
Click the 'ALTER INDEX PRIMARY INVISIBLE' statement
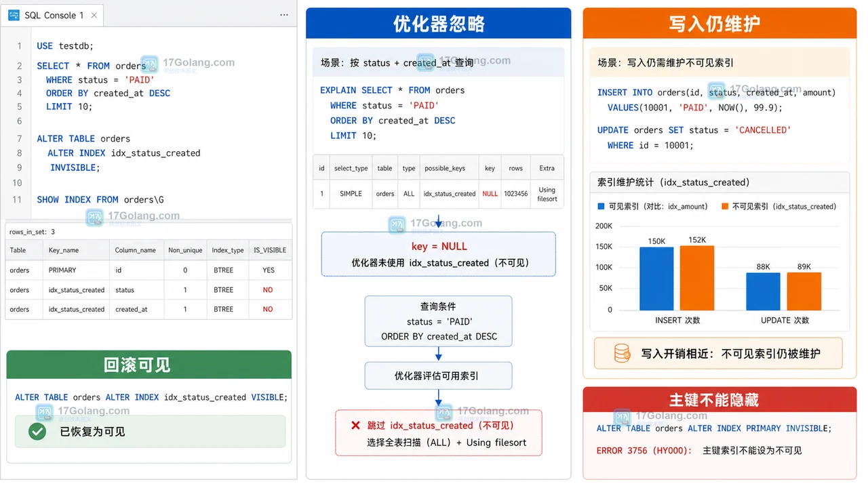pos(714,428)
